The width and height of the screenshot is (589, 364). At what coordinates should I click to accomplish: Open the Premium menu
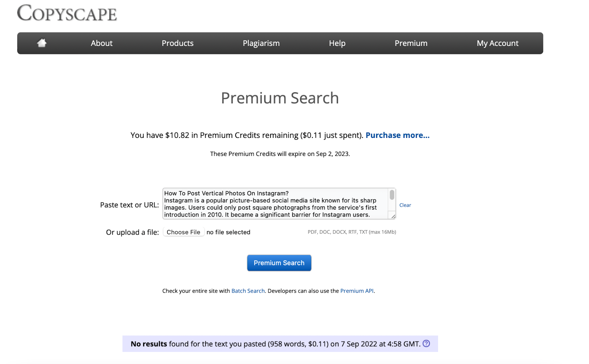tap(411, 43)
